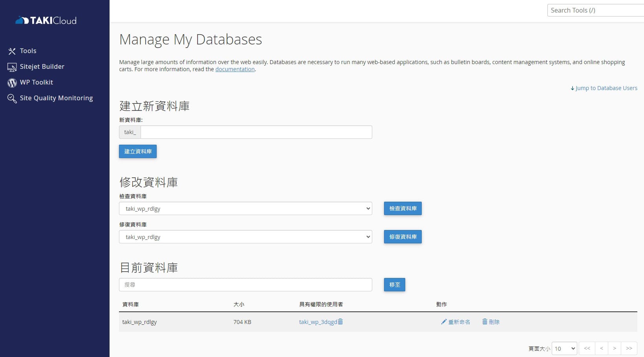Go to next page with the > arrow
Screen dimensions: 644x357
pos(615,348)
